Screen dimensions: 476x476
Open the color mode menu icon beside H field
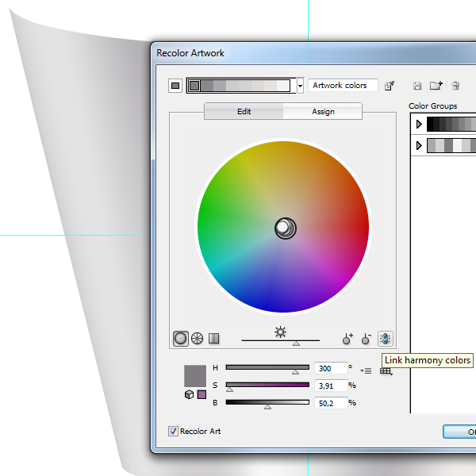pyautogui.click(x=366, y=370)
